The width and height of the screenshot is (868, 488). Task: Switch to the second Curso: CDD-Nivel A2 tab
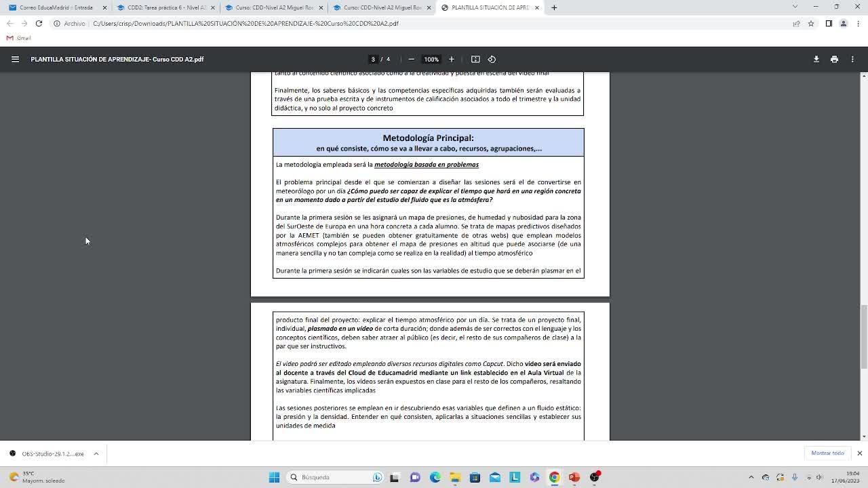point(381,7)
